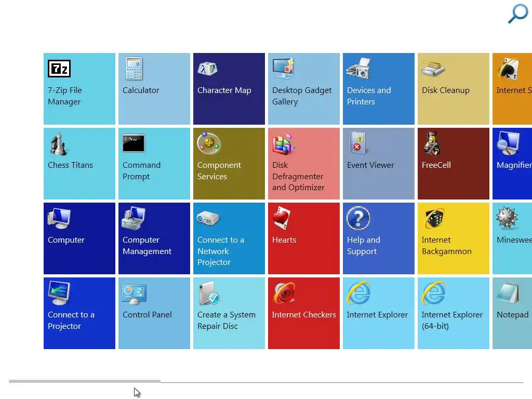Image resolution: width=532 pixels, height=399 pixels.
Task: Click the 'Command Prompt' label text
Action: [141, 170]
